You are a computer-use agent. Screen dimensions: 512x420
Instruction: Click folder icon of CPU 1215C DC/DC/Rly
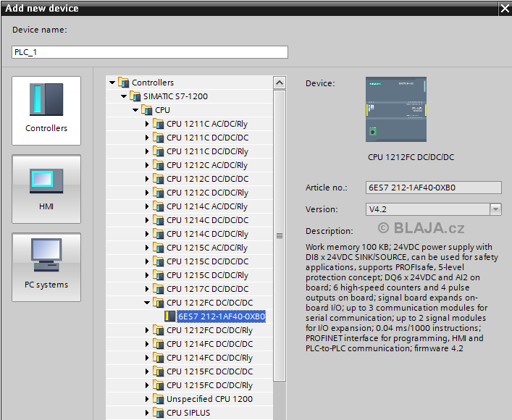pyautogui.click(x=159, y=275)
